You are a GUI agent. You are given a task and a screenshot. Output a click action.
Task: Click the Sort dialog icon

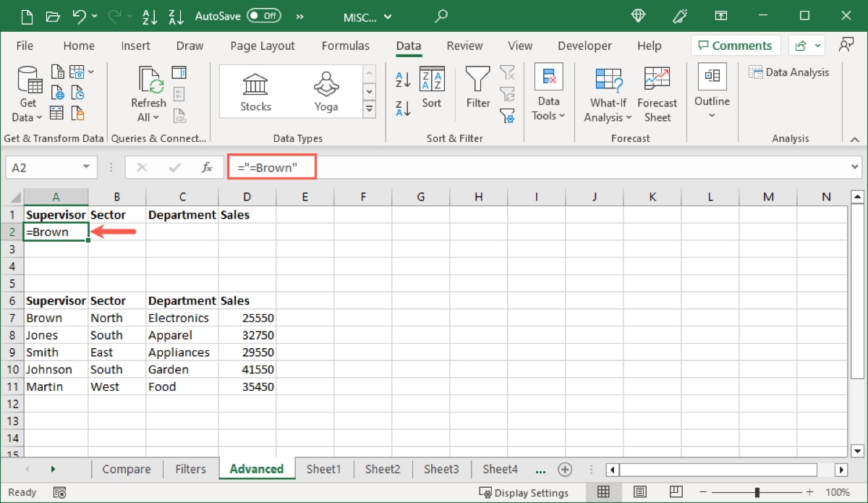point(432,87)
